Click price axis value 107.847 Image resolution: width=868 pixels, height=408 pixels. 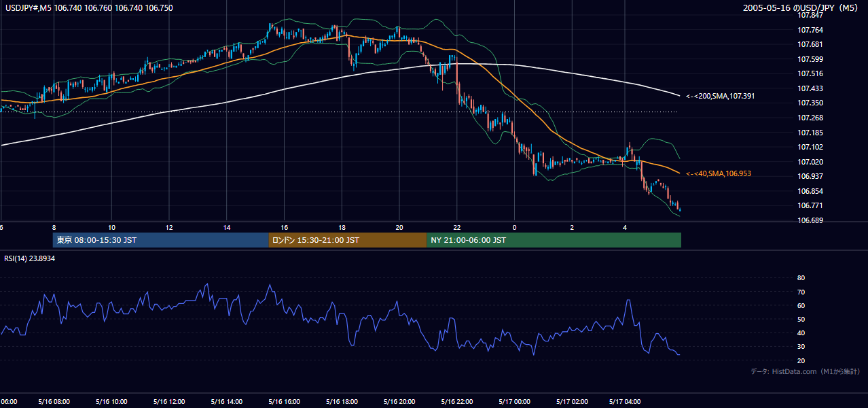(x=810, y=15)
